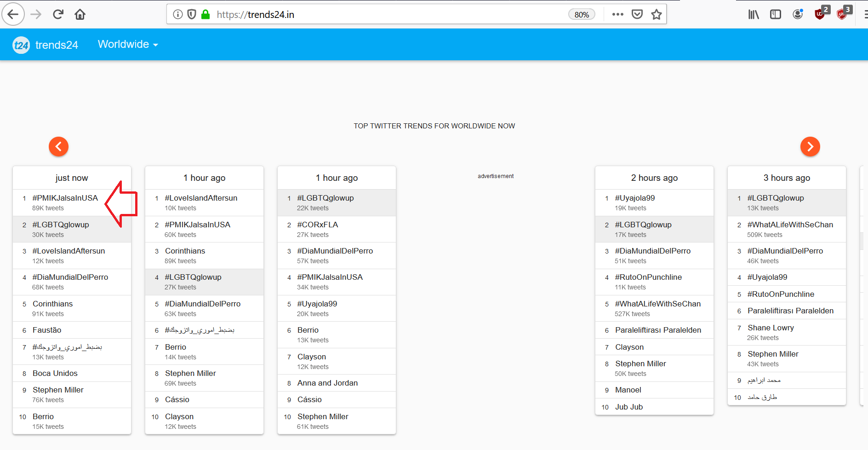Open the Anna and Jordan trend
Image resolution: width=868 pixels, height=450 pixels.
327,383
